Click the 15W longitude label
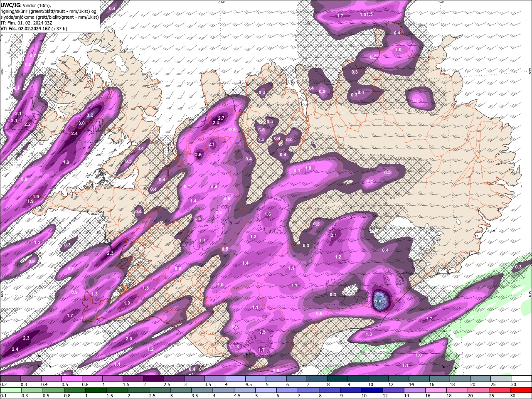The width and height of the screenshot is (532, 399). point(440,2)
